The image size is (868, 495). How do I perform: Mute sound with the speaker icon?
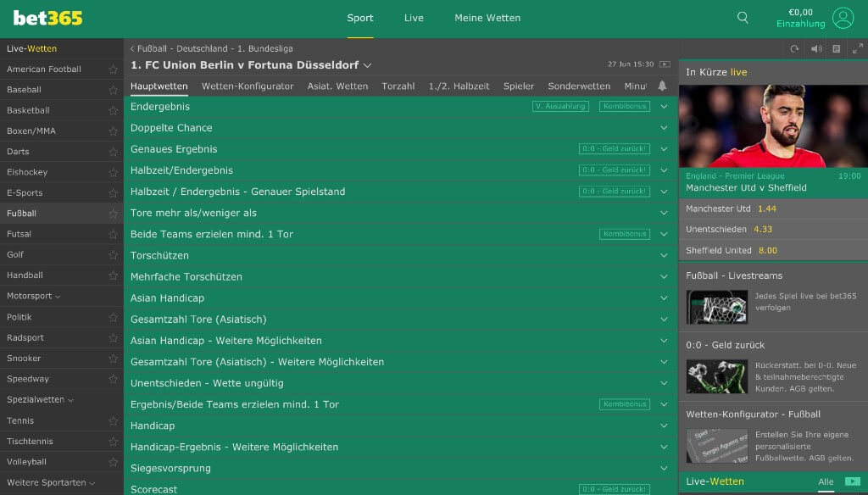pyautogui.click(x=816, y=48)
